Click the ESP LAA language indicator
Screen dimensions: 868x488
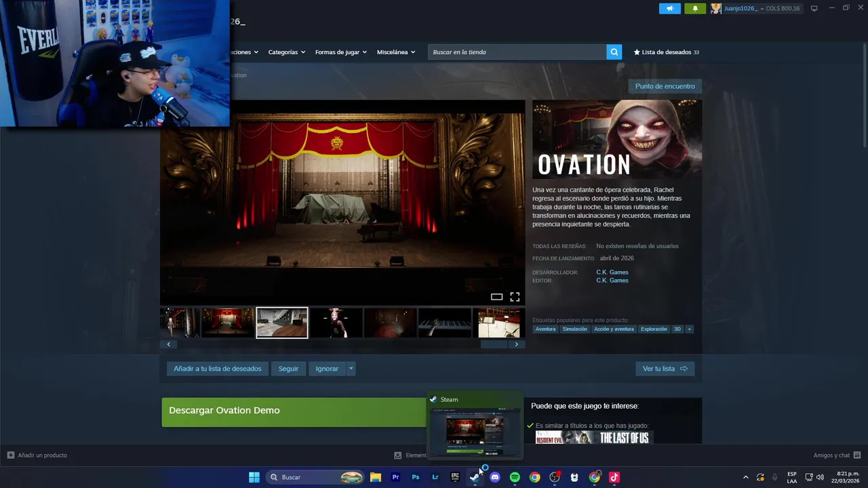point(792,477)
